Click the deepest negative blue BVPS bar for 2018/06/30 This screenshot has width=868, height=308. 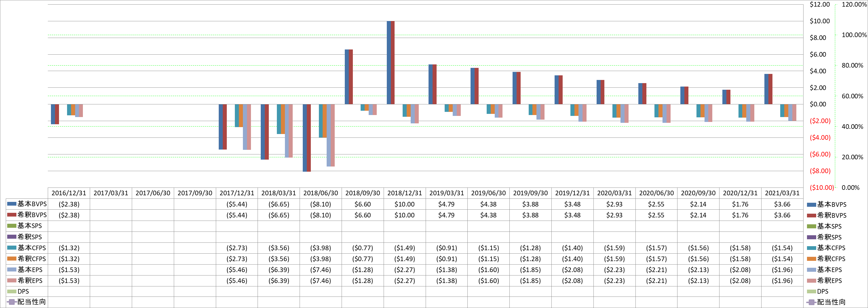coord(304,138)
